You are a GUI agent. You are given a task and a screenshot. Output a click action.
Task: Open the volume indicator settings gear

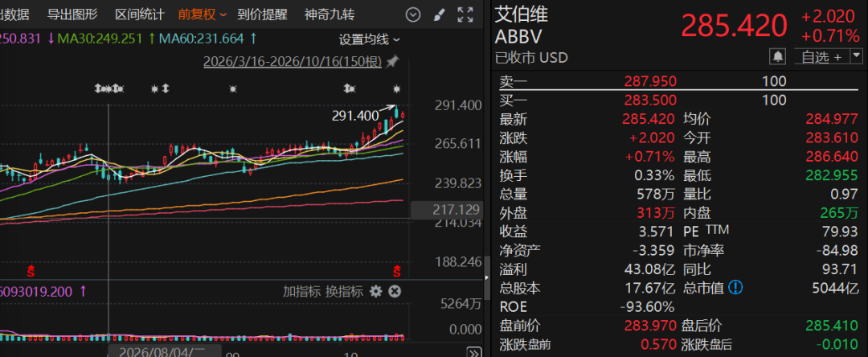(376, 291)
